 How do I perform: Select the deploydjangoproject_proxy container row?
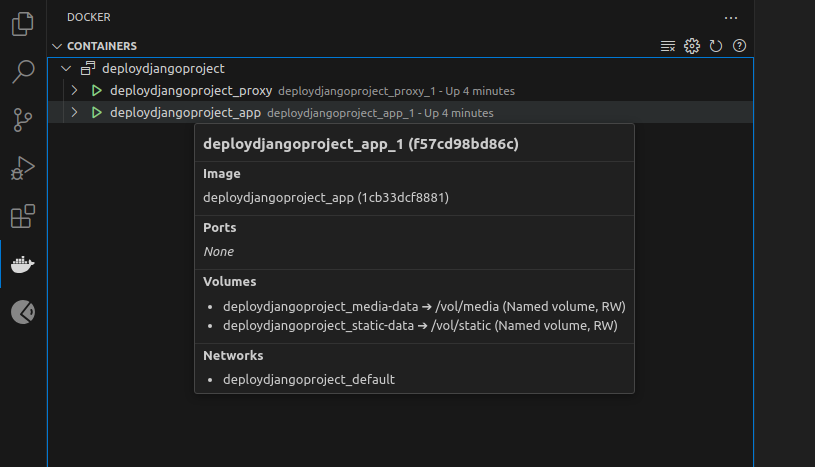[x=400, y=90]
